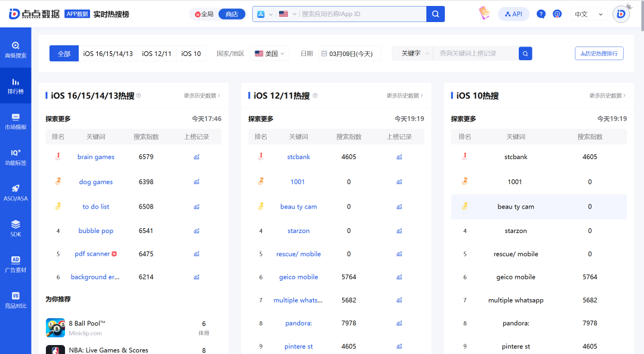Click info icon beside iOS 12/11热搜
The image size is (644, 354).
tap(315, 95)
